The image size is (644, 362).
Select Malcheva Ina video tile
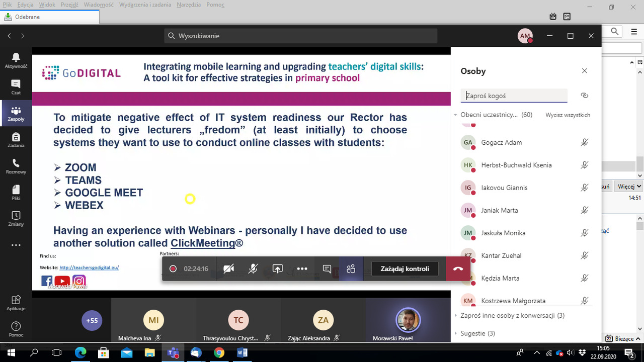coord(153,320)
